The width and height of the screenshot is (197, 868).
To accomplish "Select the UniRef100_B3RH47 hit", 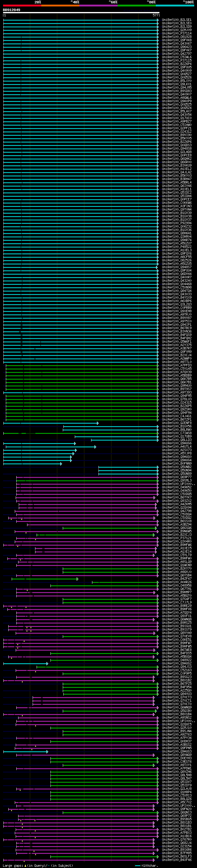I will (x=176, y=179).
